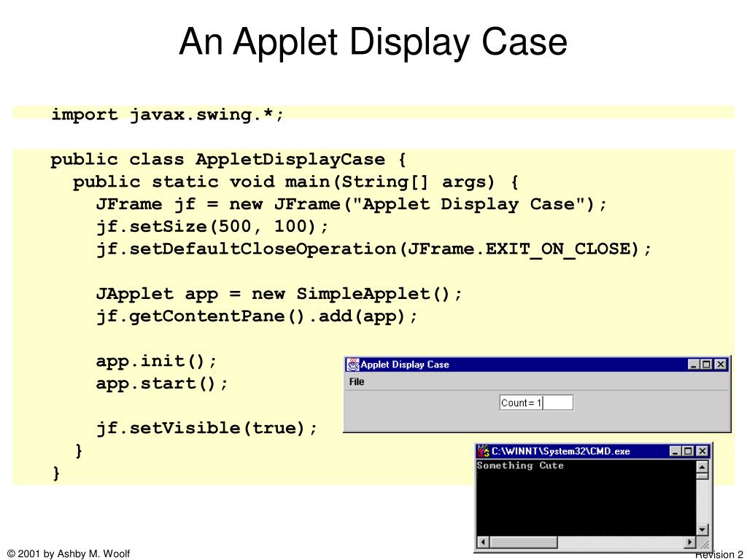Click the slide title 'An Applet Display Case'
This screenshot has width=747, height=560.
click(373, 42)
